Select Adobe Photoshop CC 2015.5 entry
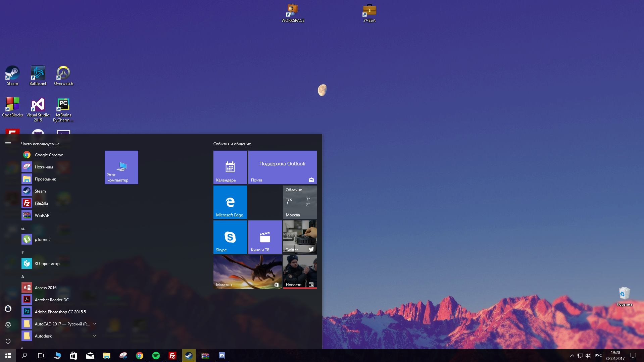 [x=60, y=312]
